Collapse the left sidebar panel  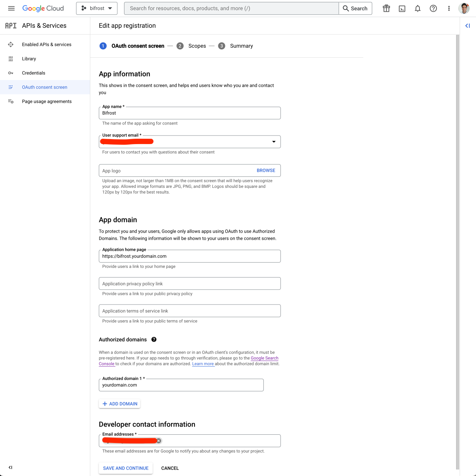click(x=10, y=467)
